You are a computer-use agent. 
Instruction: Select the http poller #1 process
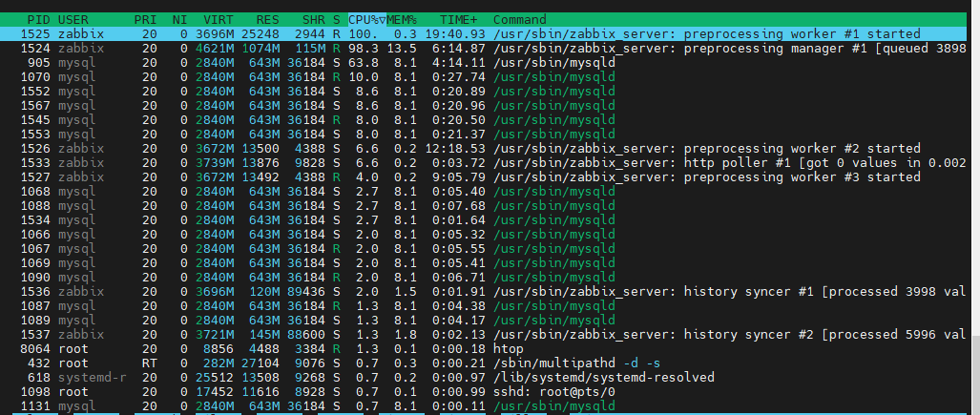pos(483,163)
